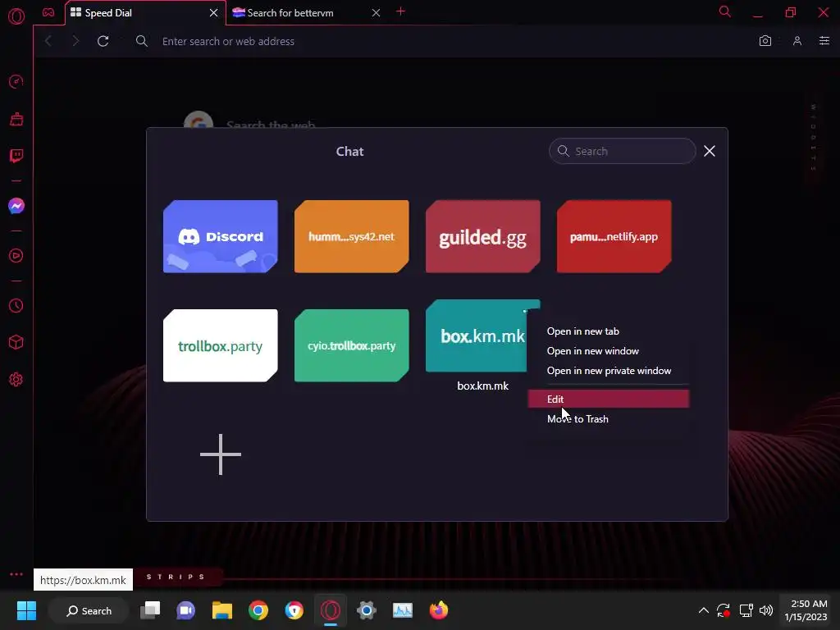
Task: Open sidebar setup three dots
Action: click(16, 573)
